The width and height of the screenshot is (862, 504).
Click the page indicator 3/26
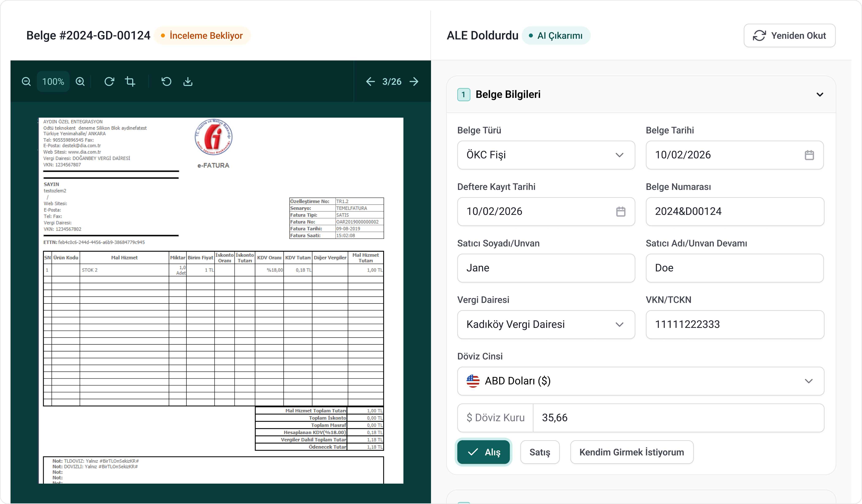(392, 81)
